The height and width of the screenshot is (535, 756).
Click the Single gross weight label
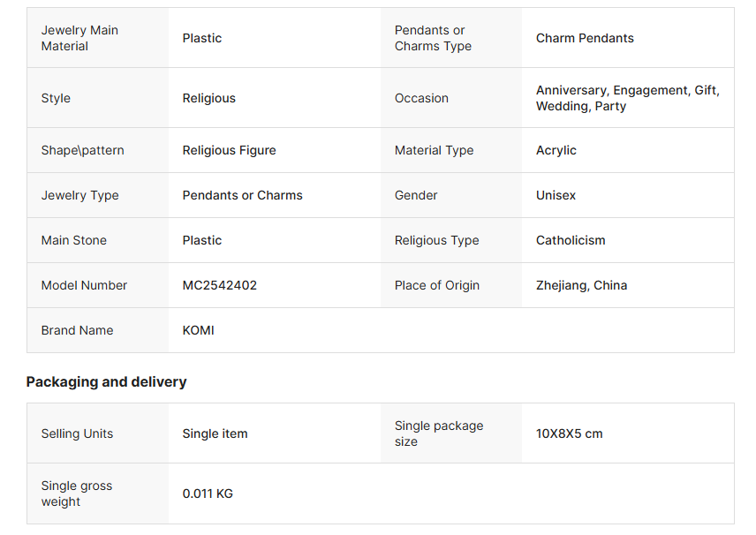(77, 494)
